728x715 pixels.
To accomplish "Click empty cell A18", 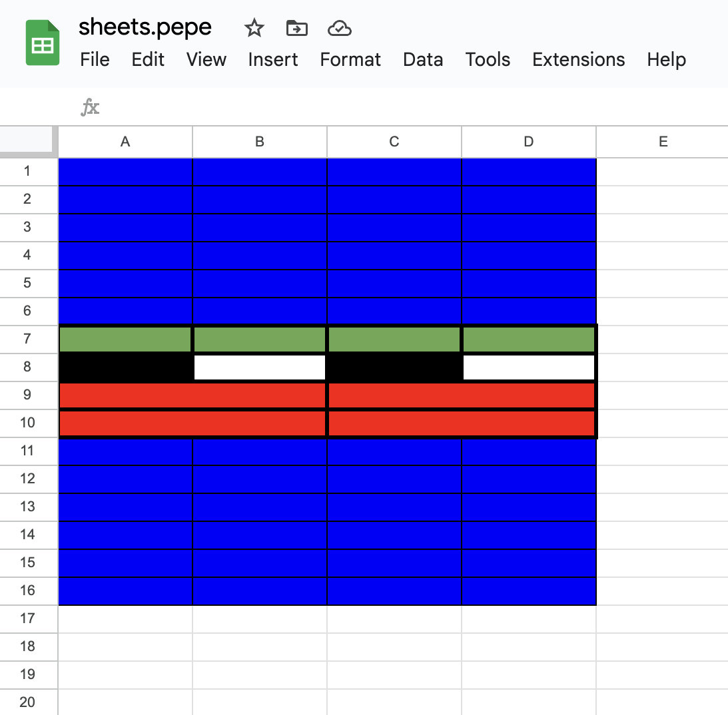I will coord(125,647).
